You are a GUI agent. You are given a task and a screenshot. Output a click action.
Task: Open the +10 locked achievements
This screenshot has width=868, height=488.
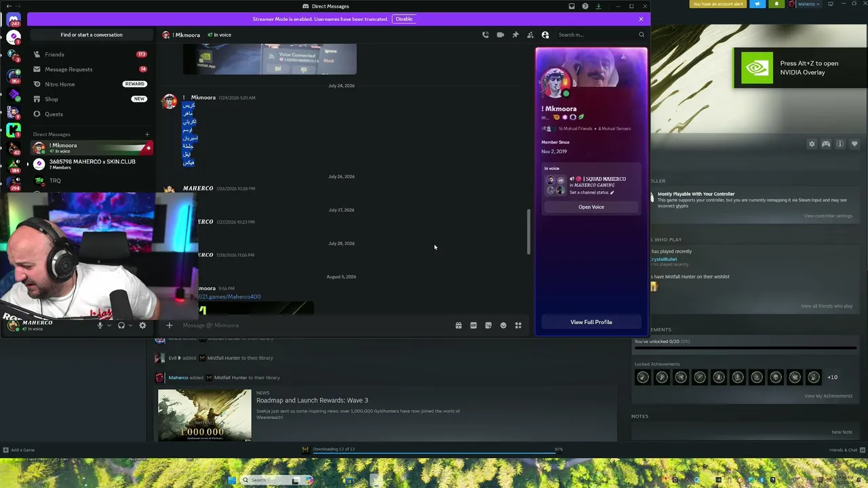tap(832, 378)
